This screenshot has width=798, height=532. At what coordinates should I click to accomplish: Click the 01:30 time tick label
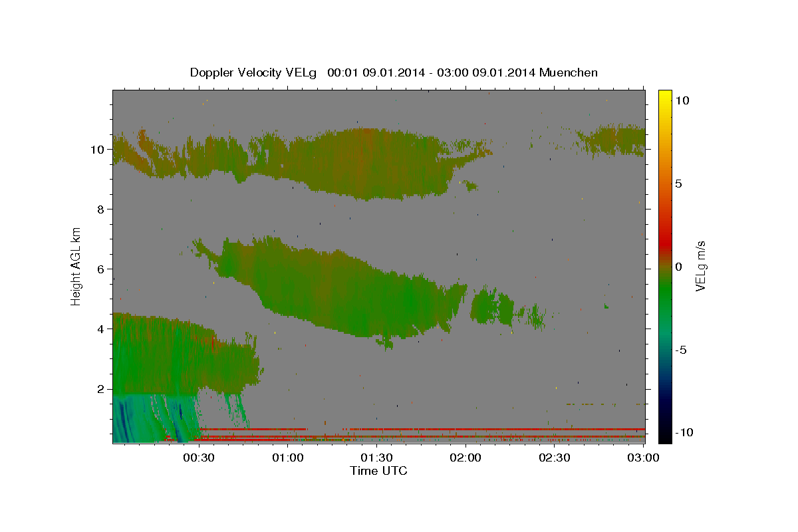pos(376,458)
